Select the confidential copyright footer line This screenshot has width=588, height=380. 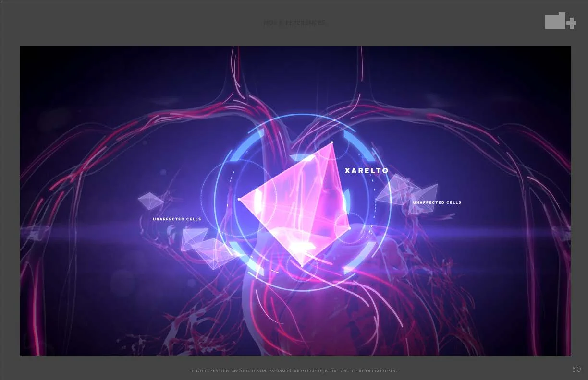(x=294, y=371)
